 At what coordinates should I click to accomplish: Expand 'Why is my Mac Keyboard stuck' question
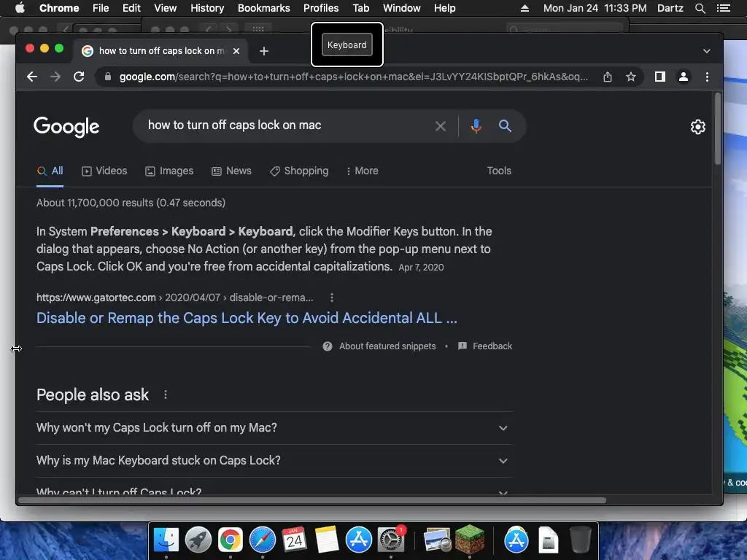274,461
